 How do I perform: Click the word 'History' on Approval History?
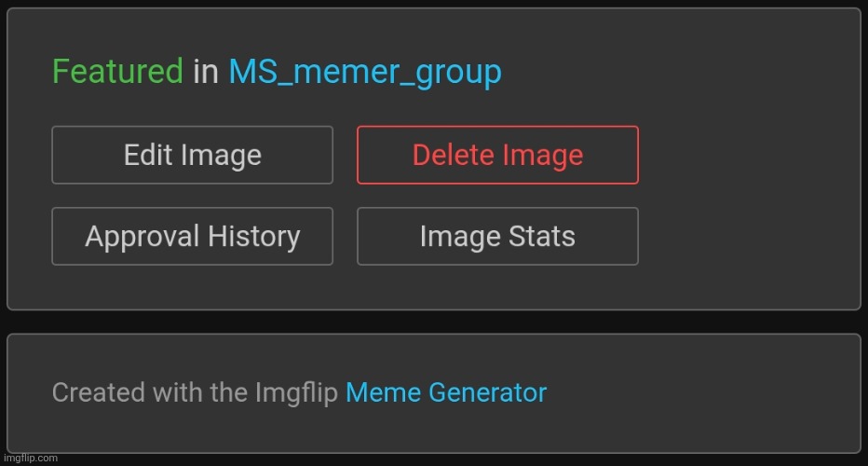(x=256, y=237)
